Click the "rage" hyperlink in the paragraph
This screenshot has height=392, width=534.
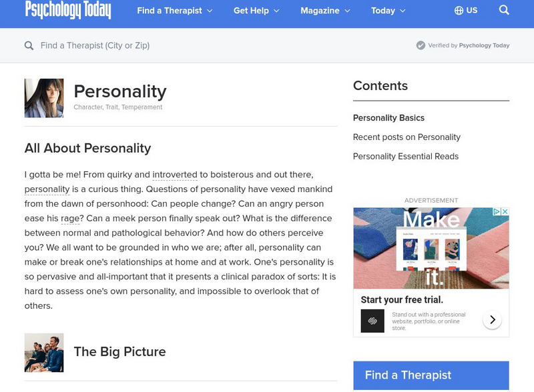pos(71,219)
